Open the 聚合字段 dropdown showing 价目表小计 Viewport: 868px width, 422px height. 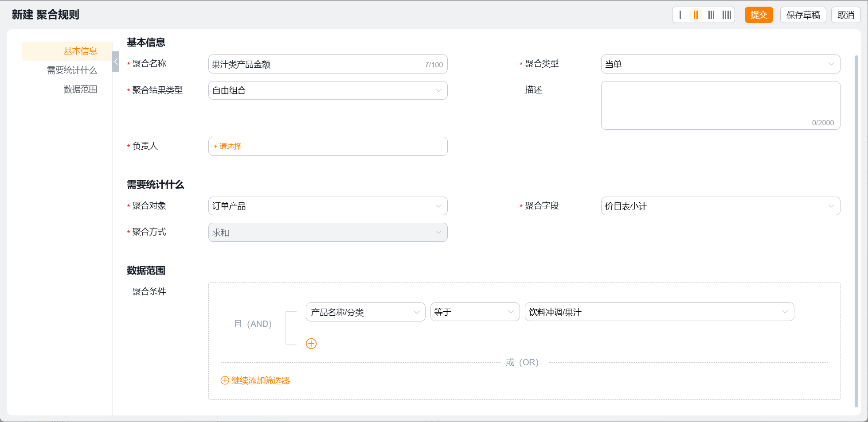(x=720, y=206)
